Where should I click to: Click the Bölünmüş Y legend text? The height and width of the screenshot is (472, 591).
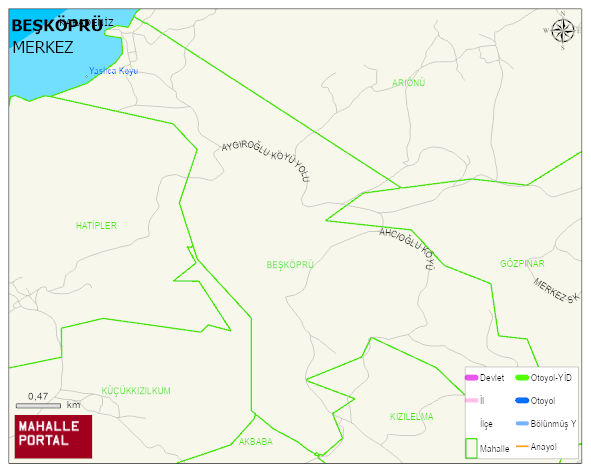[553, 424]
